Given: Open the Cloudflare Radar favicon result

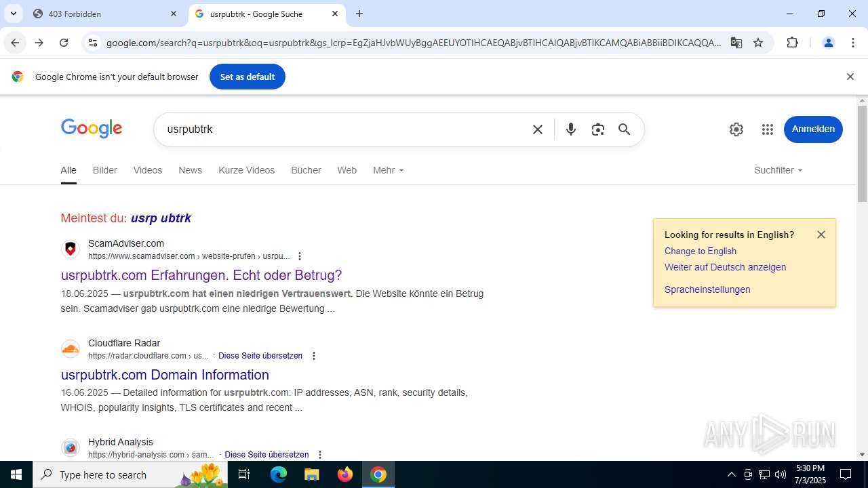Looking at the screenshot, I should [71, 349].
